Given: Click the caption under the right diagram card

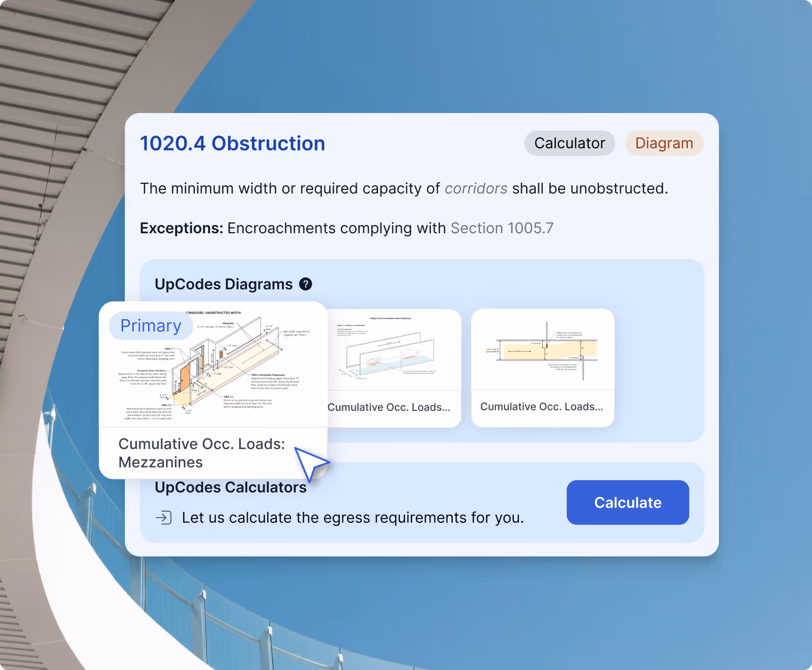Looking at the screenshot, I should tap(541, 407).
